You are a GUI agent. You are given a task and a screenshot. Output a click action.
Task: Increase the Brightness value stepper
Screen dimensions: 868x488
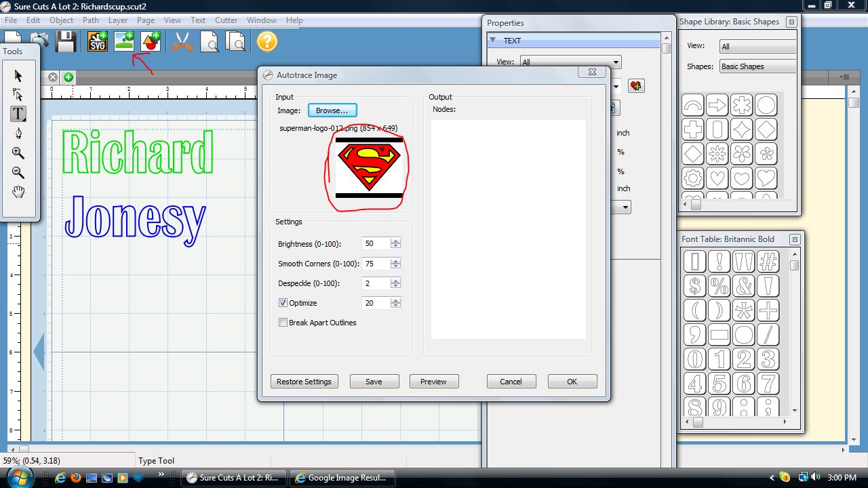click(396, 241)
